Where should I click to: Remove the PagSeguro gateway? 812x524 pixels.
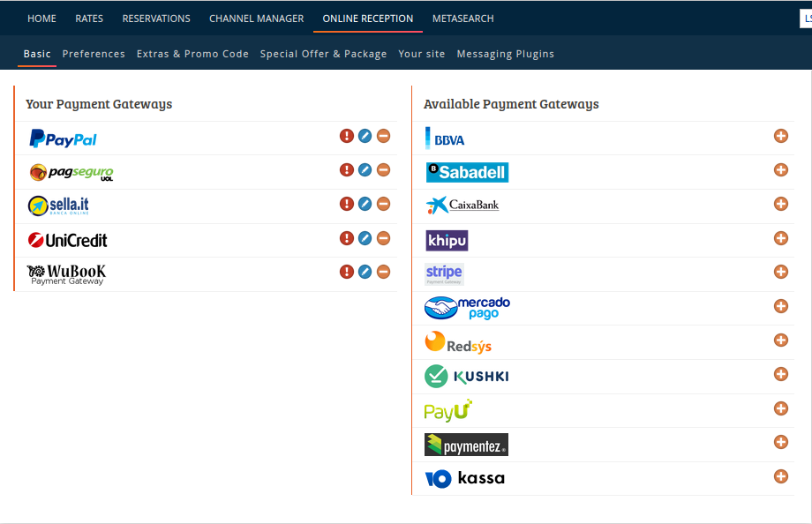[x=383, y=170]
